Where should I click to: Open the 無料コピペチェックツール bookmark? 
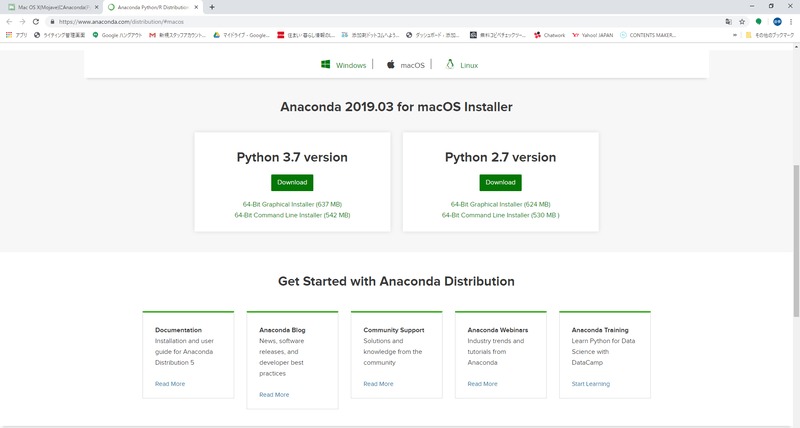pyautogui.click(x=497, y=35)
